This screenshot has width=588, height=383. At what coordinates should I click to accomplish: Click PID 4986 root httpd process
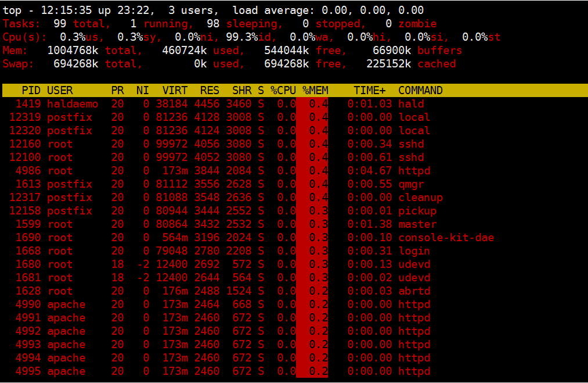28,171
